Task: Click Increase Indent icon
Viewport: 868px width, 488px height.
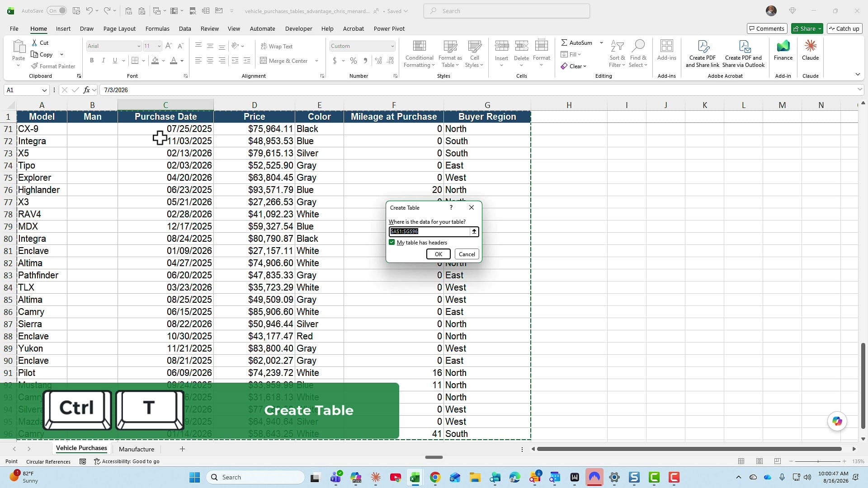Action: (x=247, y=61)
